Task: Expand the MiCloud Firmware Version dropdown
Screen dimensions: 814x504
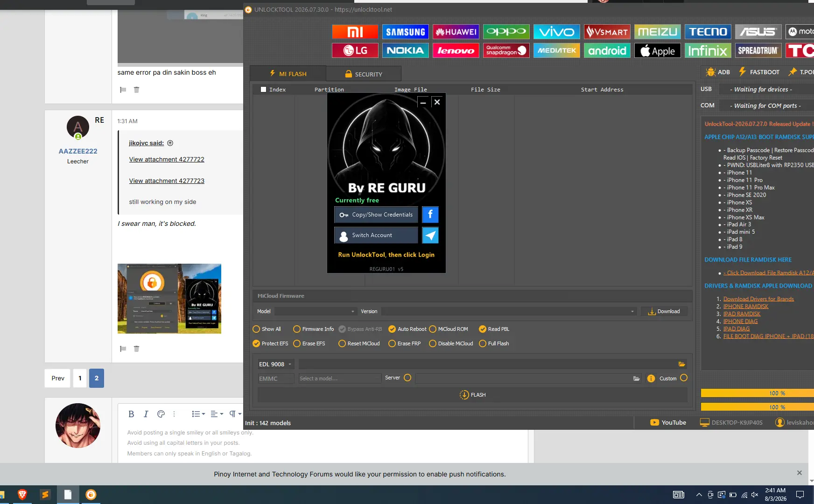Action: coord(509,311)
